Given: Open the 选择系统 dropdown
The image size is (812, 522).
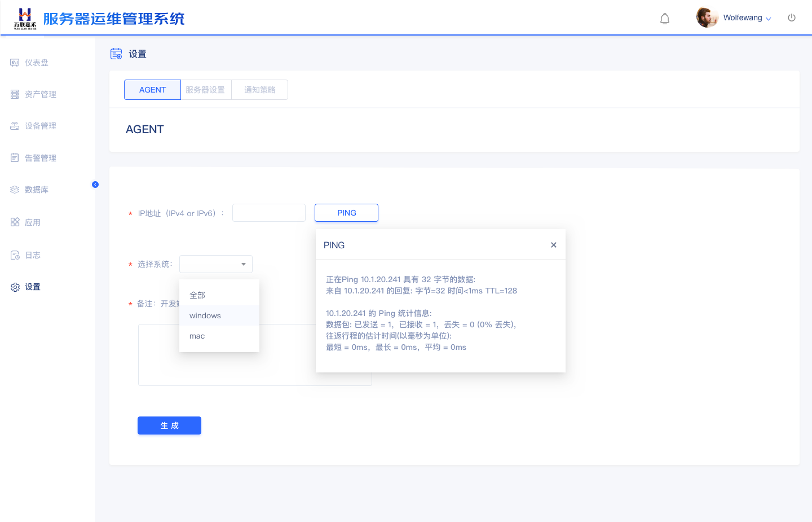Looking at the screenshot, I should click(216, 264).
